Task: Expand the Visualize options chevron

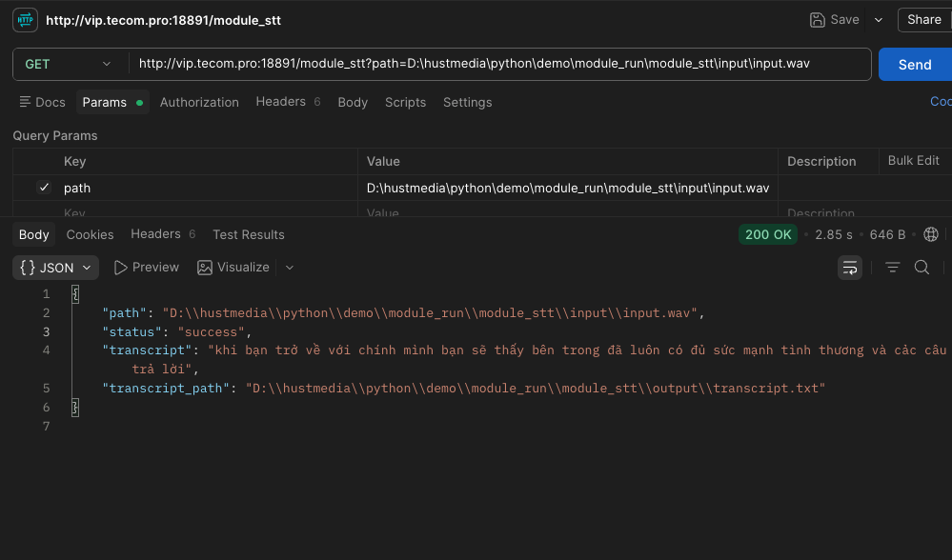Action: (x=290, y=268)
